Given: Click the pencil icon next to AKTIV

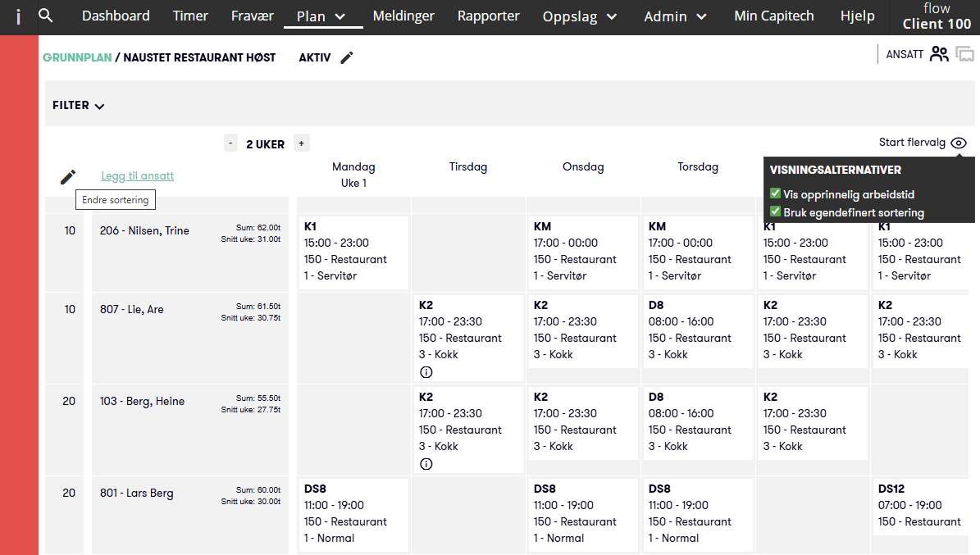Looking at the screenshot, I should 347,57.
